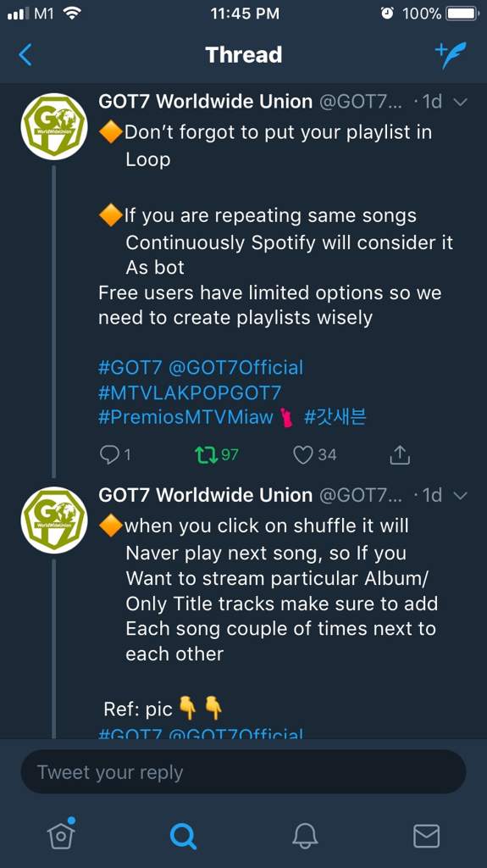Open the Search tab

point(183,836)
